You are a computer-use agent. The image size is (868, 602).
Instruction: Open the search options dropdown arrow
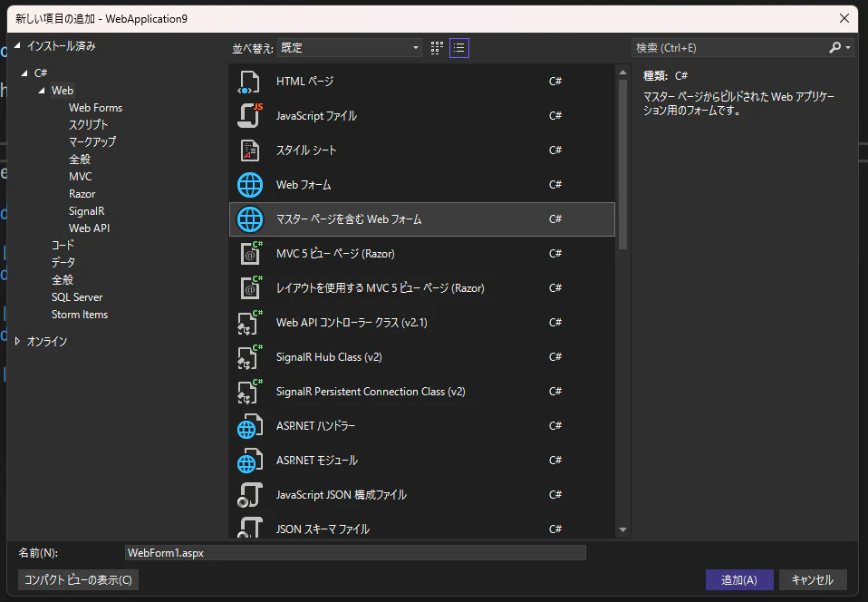point(848,48)
